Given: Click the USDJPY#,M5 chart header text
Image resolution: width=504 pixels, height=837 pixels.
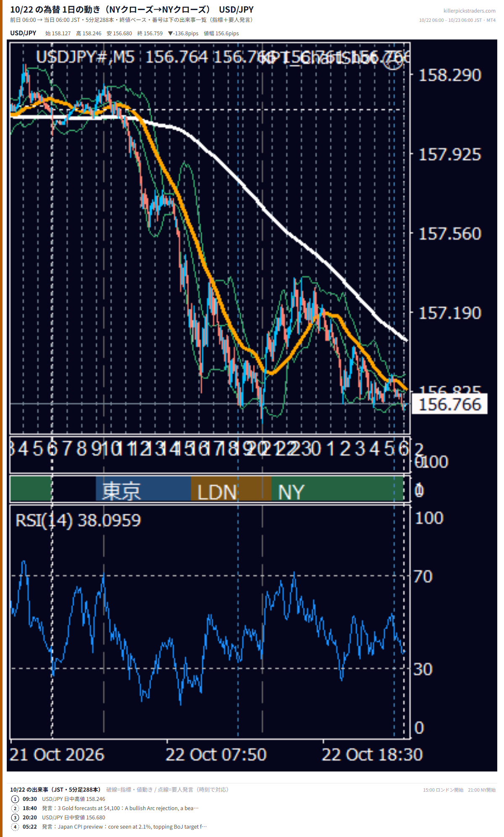Looking at the screenshot, I should coord(85,57).
